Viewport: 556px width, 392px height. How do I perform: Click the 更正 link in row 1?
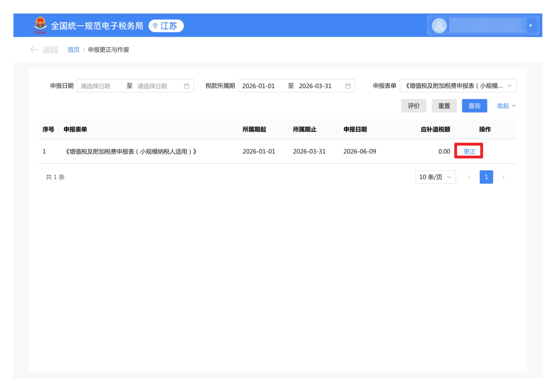[469, 151]
